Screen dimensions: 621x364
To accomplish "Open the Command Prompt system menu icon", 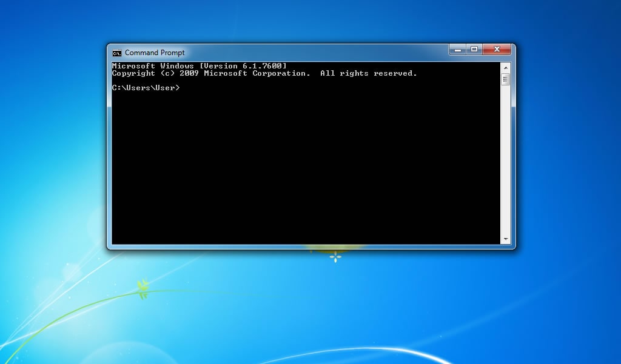I will click(x=117, y=53).
